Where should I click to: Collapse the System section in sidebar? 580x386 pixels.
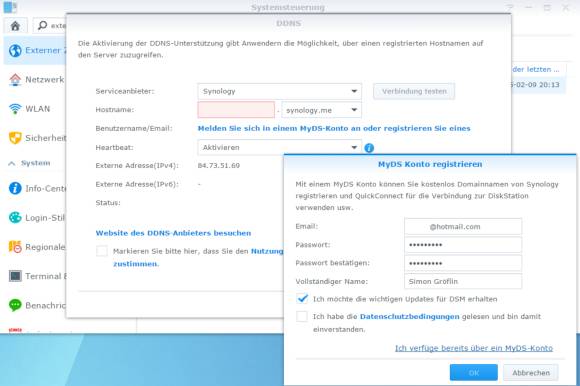click(11, 163)
